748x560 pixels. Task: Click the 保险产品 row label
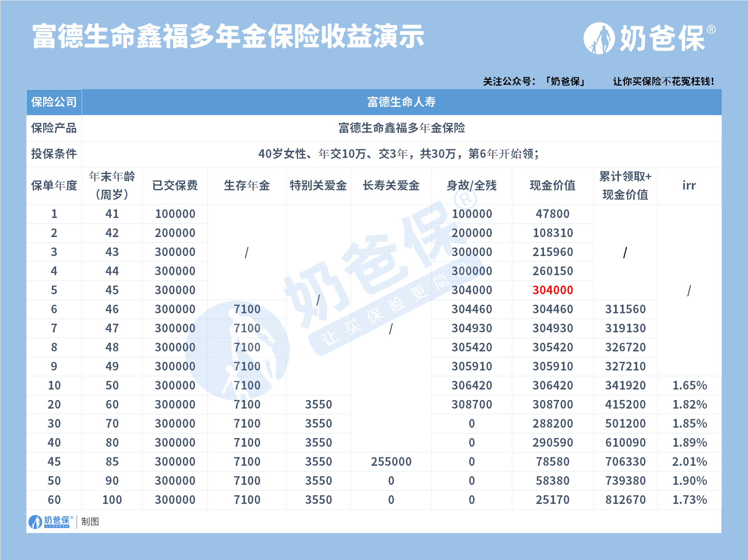tap(54, 128)
